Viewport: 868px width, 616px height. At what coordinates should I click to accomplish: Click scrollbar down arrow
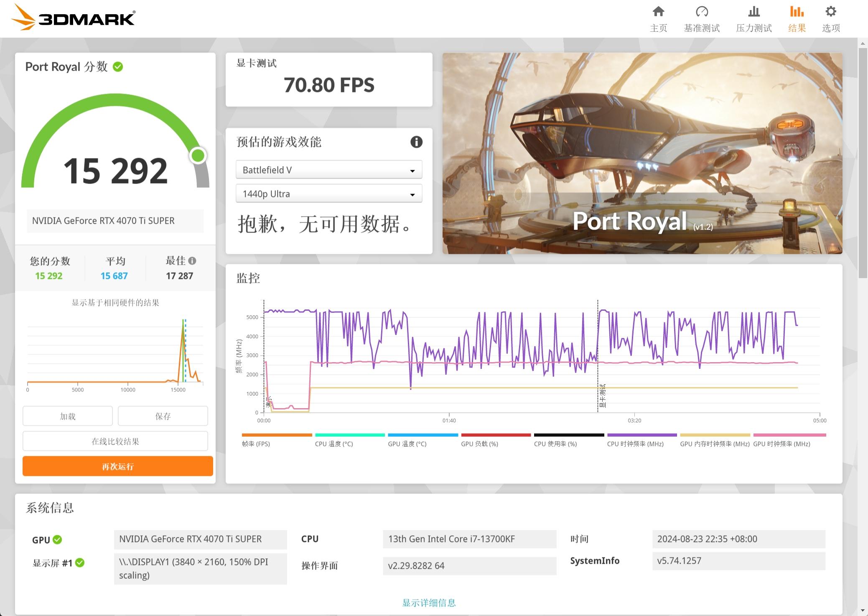tap(863, 611)
